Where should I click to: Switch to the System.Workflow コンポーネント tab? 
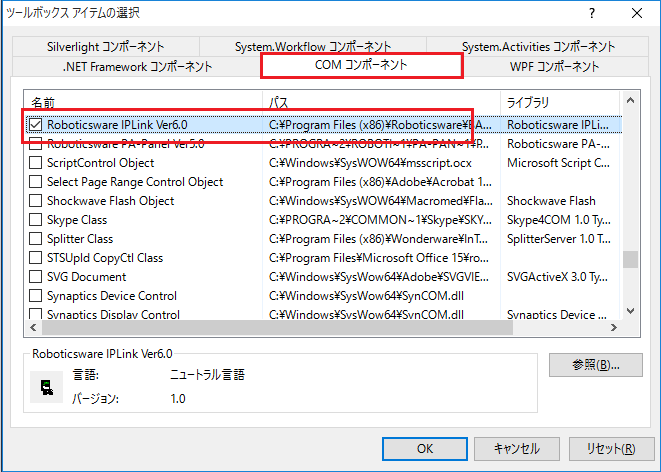click(313, 47)
